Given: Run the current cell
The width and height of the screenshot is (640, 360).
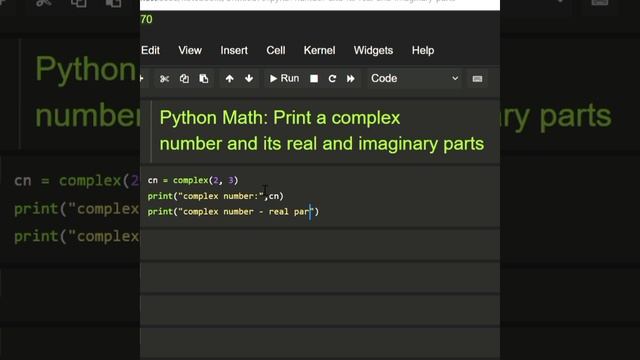Looking at the screenshot, I should point(284,78).
